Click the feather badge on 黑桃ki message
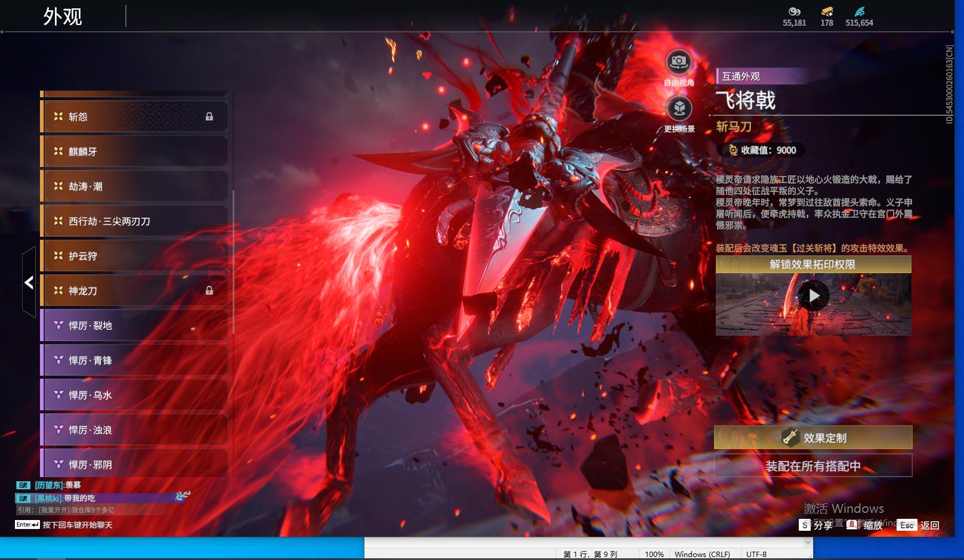Screen dimensions: 964x560 tap(183, 496)
